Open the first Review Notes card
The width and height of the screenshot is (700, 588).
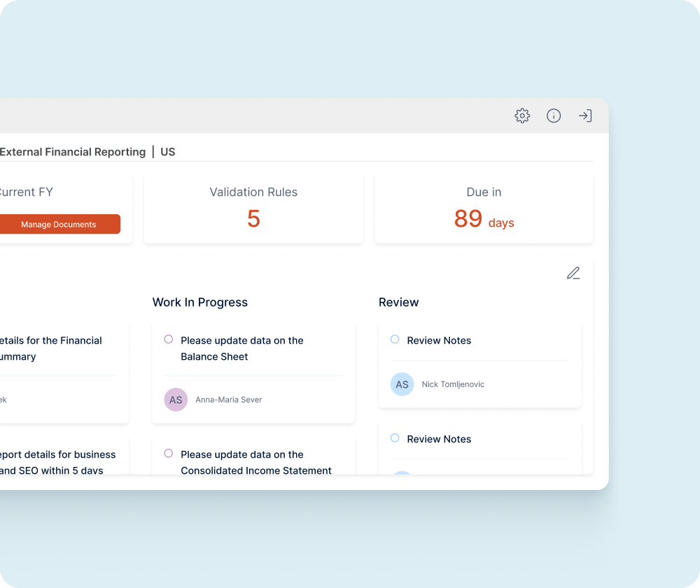pyautogui.click(x=479, y=365)
